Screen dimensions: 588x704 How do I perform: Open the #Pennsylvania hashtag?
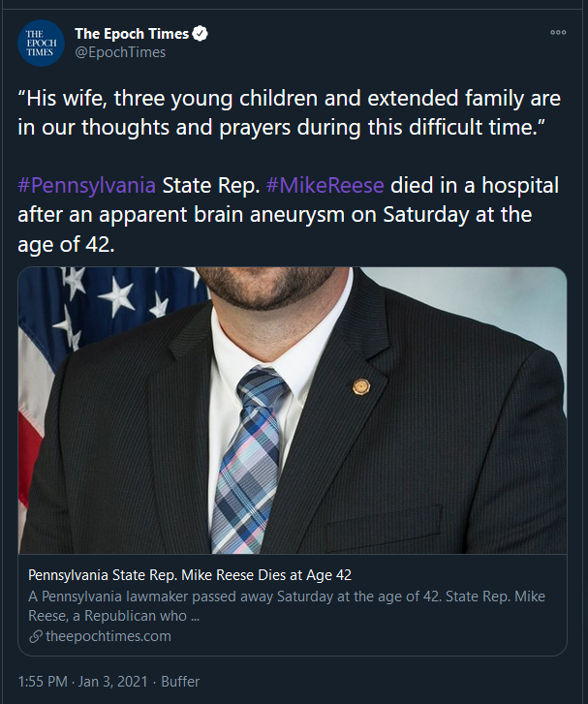[87, 185]
